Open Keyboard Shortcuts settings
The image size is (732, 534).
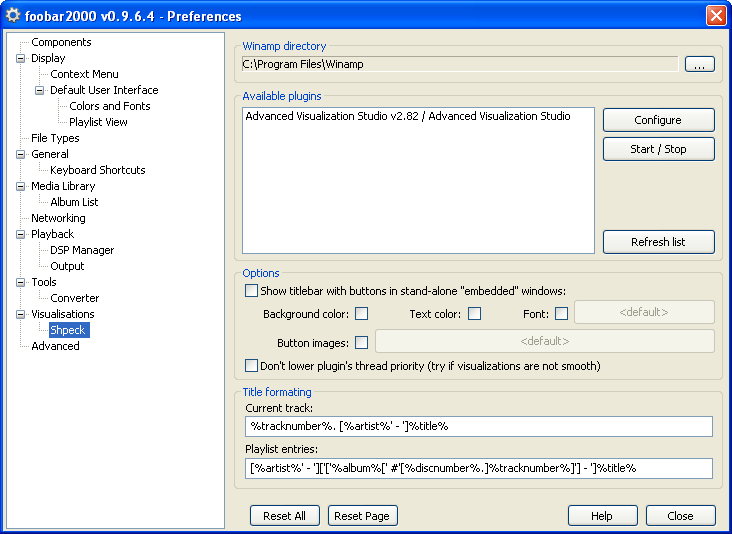pos(98,170)
